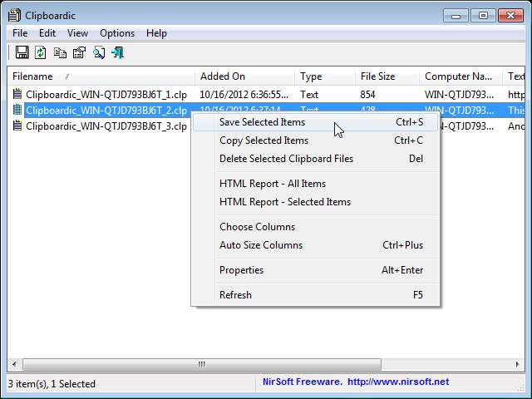532x399 pixels.
Task: Click the Save floppy disk toolbar icon
Action: click(22, 52)
